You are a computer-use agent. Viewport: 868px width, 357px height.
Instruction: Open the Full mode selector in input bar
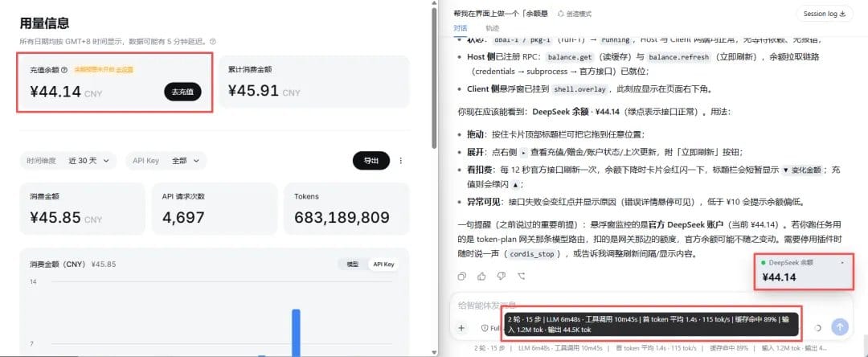[x=490, y=328]
